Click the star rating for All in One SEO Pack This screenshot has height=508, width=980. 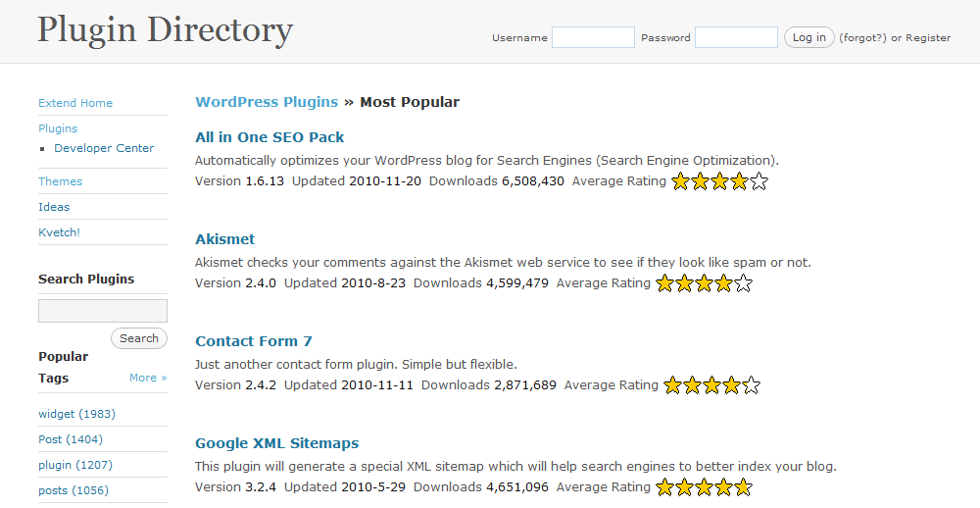point(719,182)
